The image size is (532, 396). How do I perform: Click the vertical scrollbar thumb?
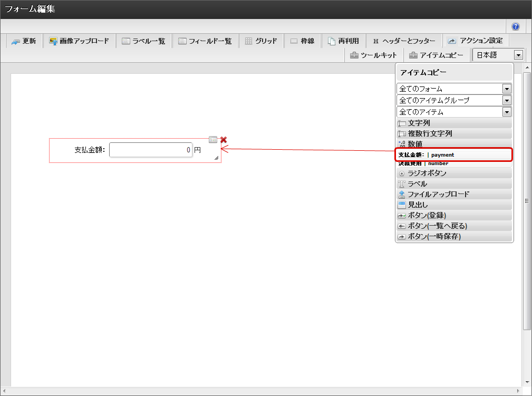pyautogui.click(x=527, y=200)
